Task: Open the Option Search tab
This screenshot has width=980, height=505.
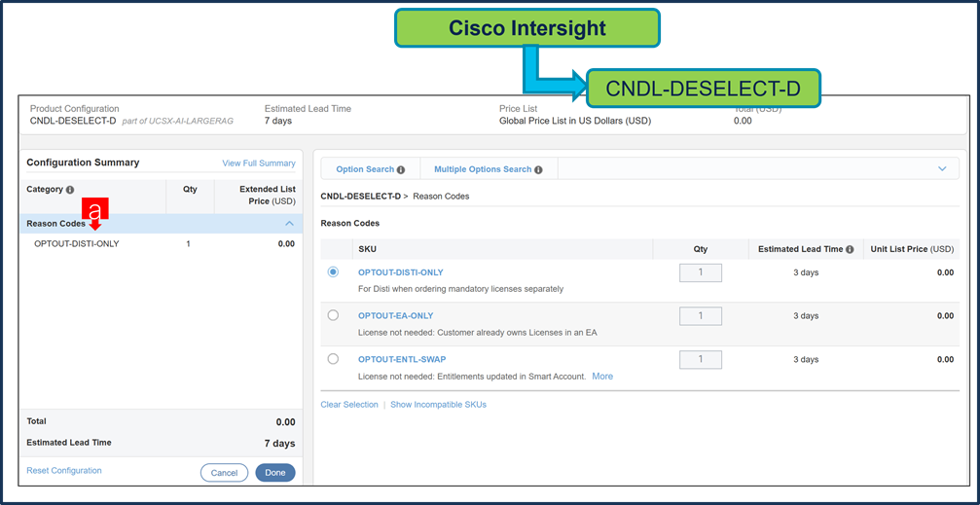Action: pyautogui.click(x=370, y=169)
